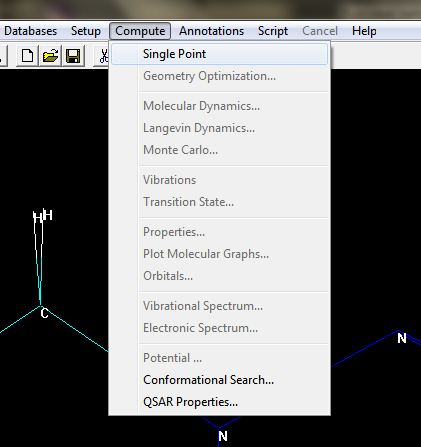The height and width of the screenshot is (447, 421).
Task: Select Vibrations menu entry
Action: 220,180
